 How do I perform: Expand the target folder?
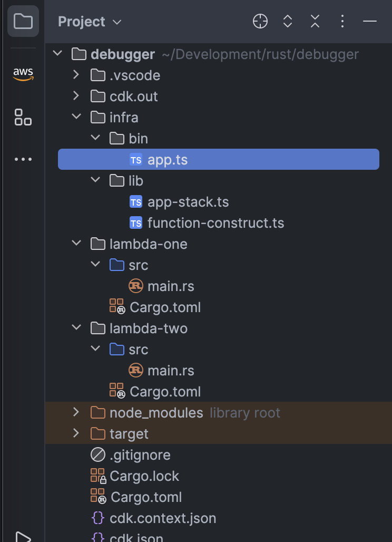pyautogui.click(x=76, y=433)
